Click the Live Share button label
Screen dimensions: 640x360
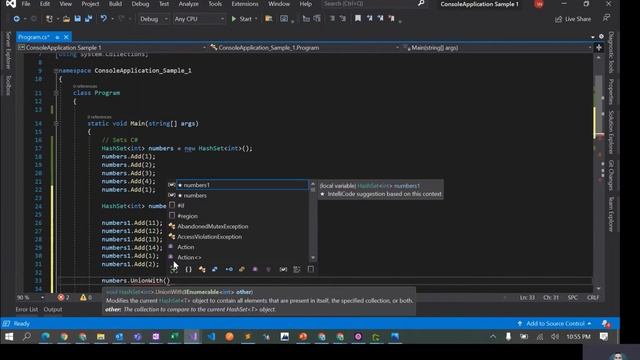(x=578, y=19)
